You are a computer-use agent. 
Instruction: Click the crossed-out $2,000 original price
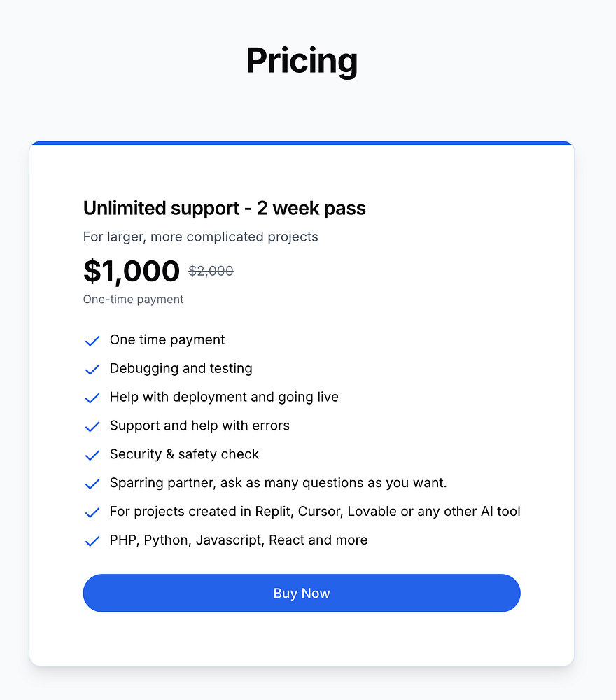pos(211,271)
